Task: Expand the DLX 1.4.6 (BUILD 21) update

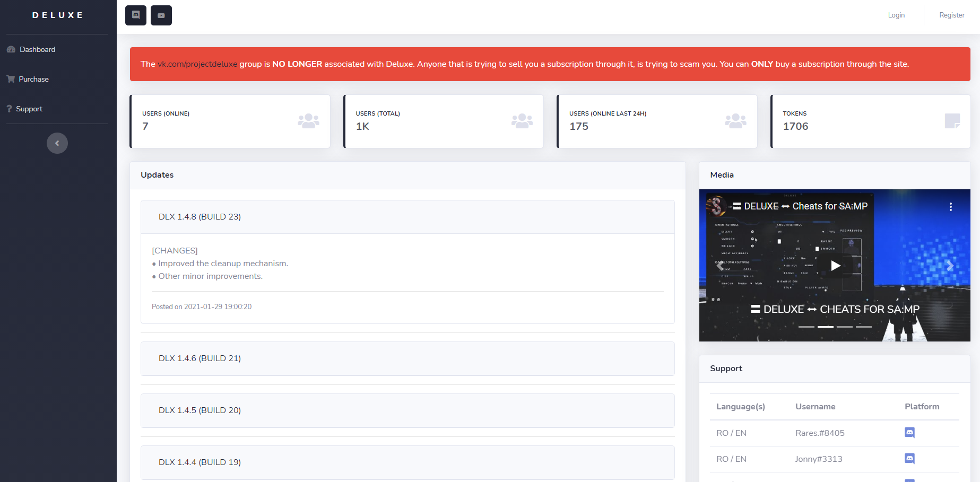Action: point(200,358)
